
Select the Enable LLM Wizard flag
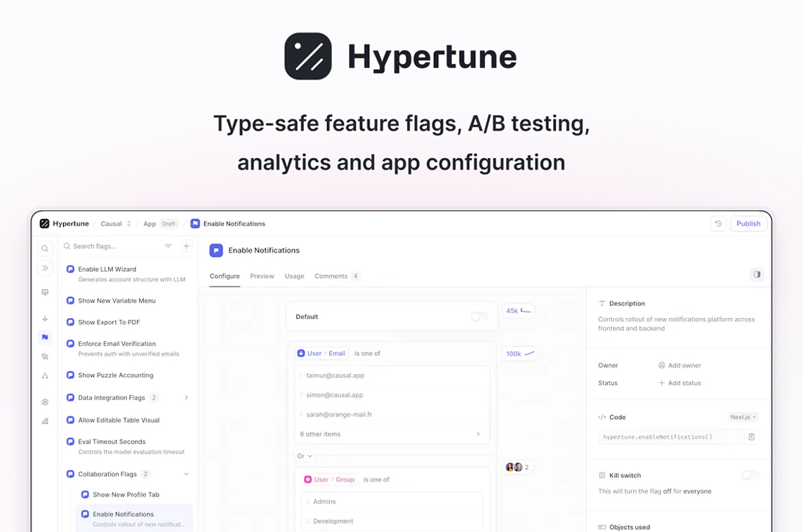coord(128,274)
